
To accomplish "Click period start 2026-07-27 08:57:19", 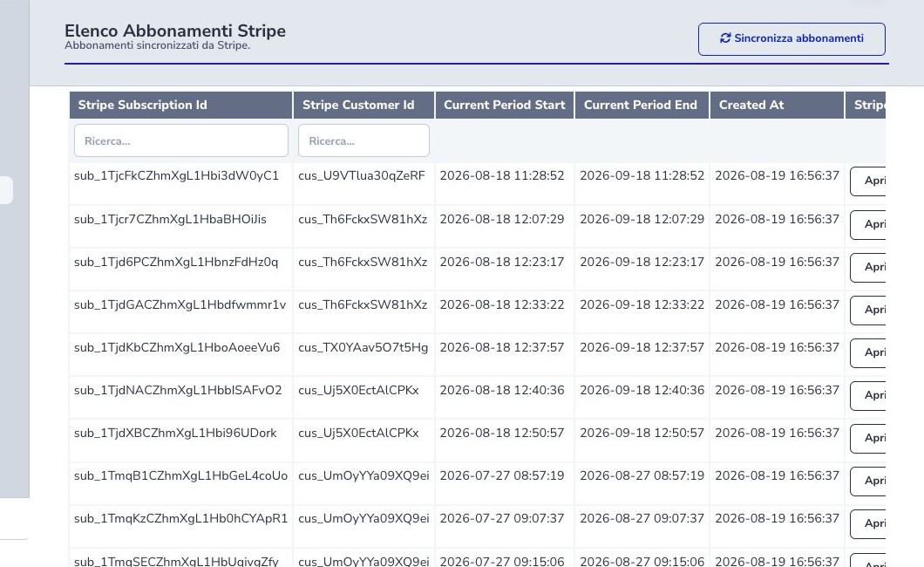I will point(502,475).
